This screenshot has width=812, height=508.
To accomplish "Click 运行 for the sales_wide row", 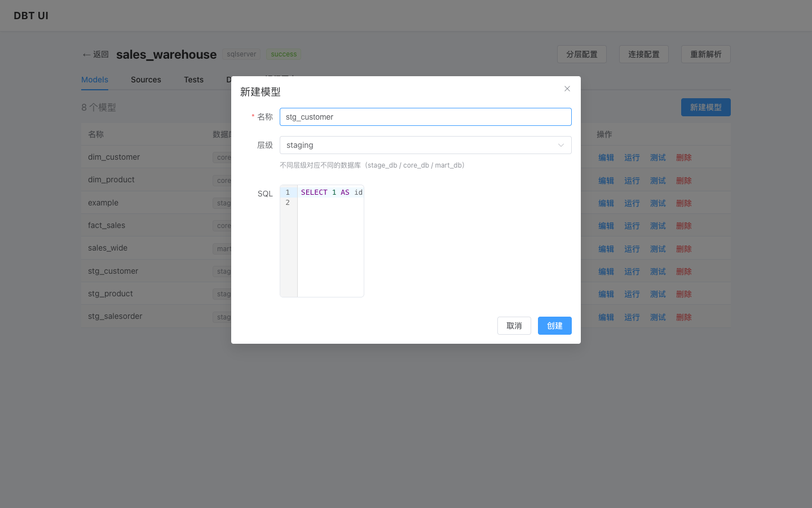I will coord(632,249).
